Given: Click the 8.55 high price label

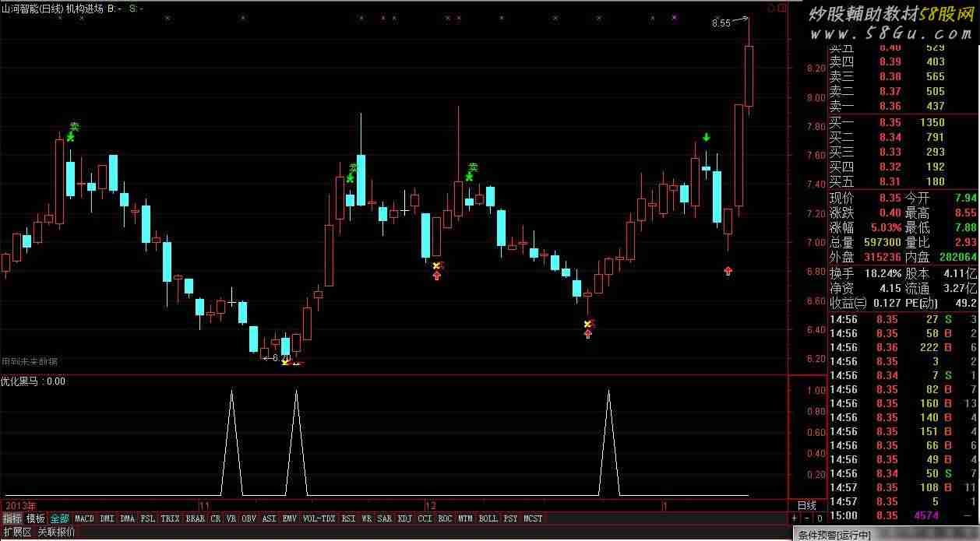Looking at the screenshot, I should [x=721, y=23].
